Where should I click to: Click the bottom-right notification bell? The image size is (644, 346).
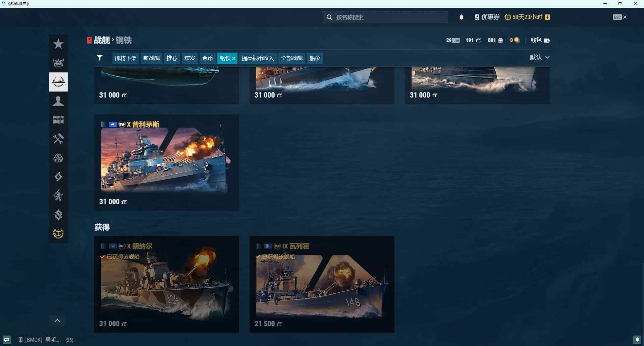[x=637, y=340]
